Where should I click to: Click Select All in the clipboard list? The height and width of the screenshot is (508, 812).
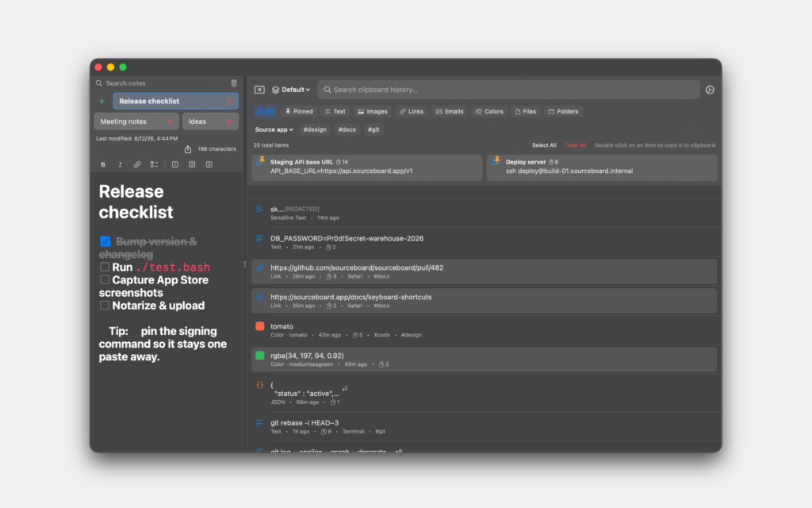click(x=544, y=145)
